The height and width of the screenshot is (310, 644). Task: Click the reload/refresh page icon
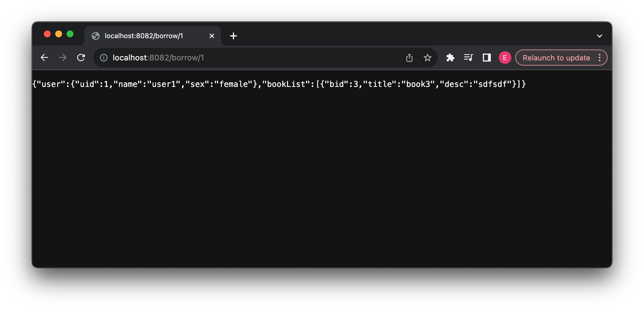click(x=81, y=58)
